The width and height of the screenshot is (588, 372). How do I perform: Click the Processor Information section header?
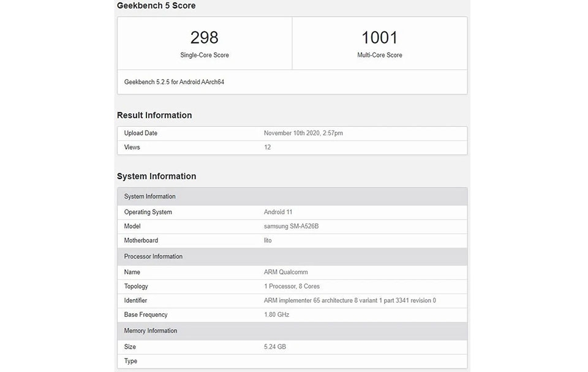293,256
